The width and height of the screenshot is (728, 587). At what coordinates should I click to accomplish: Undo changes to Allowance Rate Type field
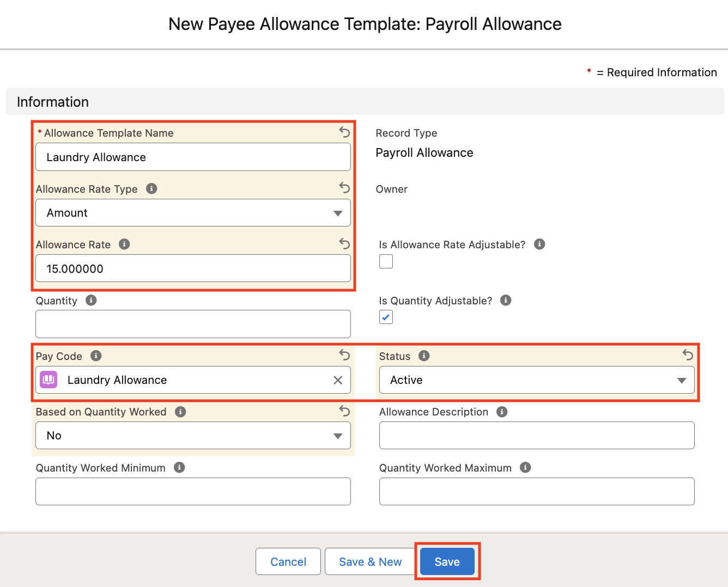(344, 188)
